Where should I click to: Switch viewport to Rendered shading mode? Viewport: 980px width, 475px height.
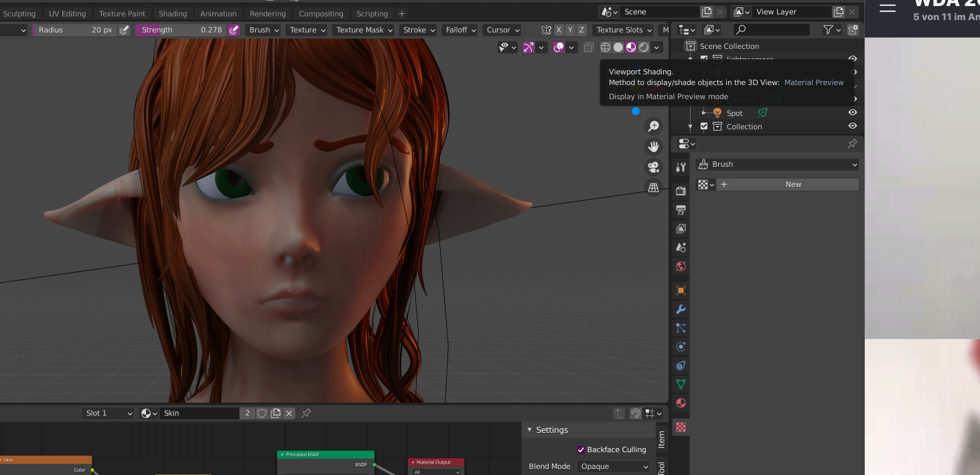(643, 47)
